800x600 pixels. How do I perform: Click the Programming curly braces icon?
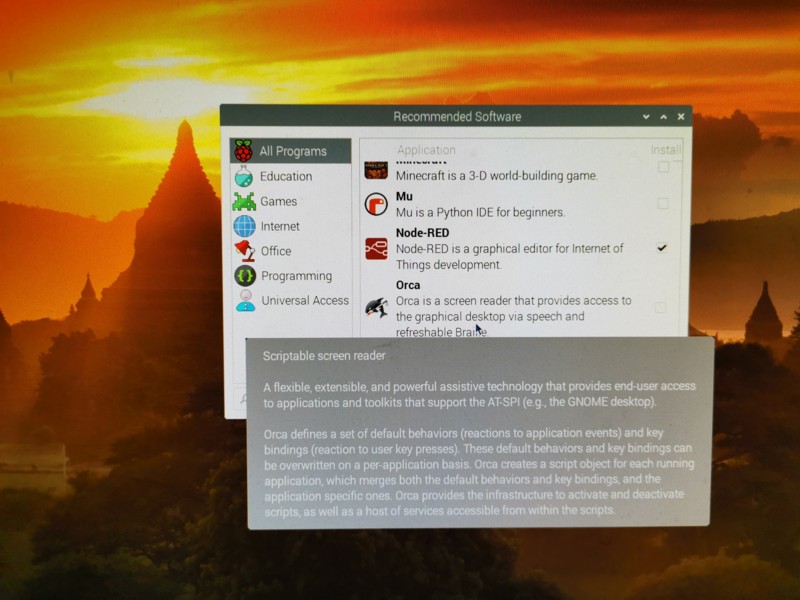245,276
